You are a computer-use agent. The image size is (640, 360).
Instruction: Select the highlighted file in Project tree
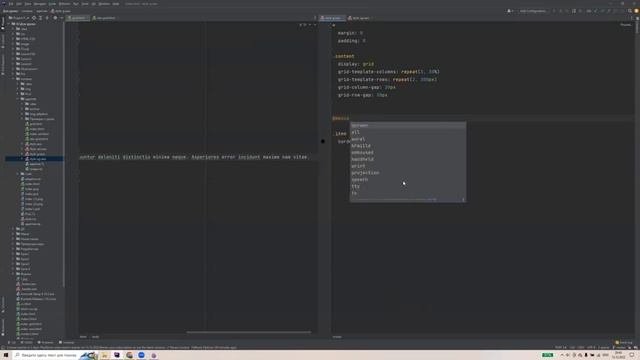pos(34,159)
